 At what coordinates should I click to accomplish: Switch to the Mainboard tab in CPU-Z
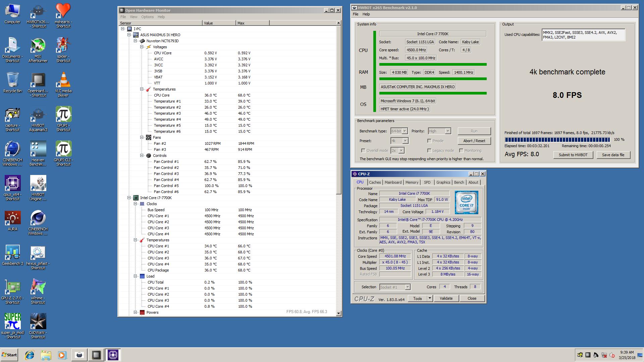393,182
